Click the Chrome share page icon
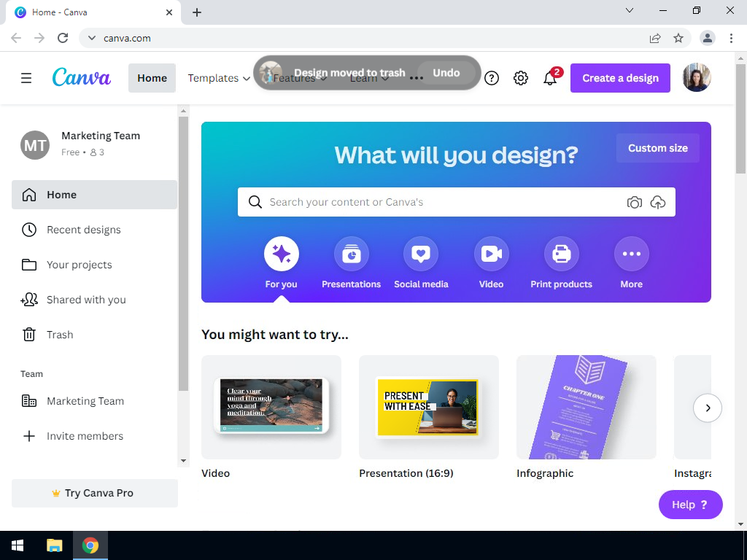Viewport: 747px width, 560px height. pyautogui.click(x=655, y=38)
